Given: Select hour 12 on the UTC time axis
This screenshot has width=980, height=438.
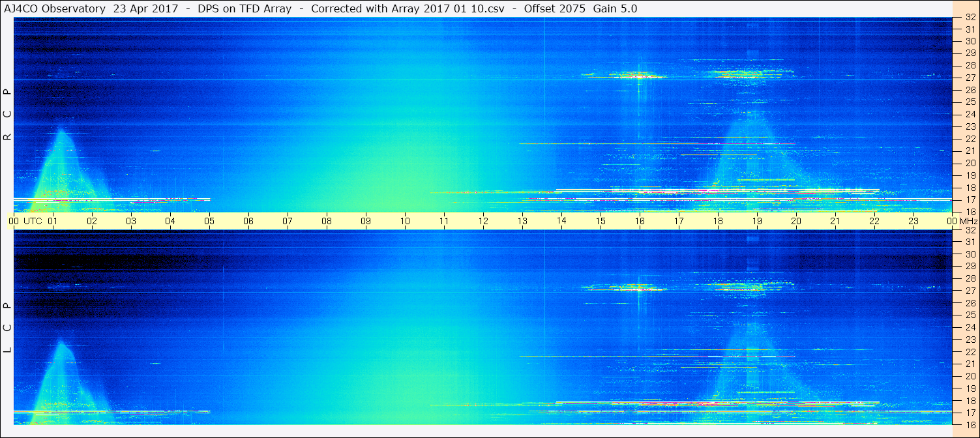Looking at the screenshot, I should pos(483,221).
